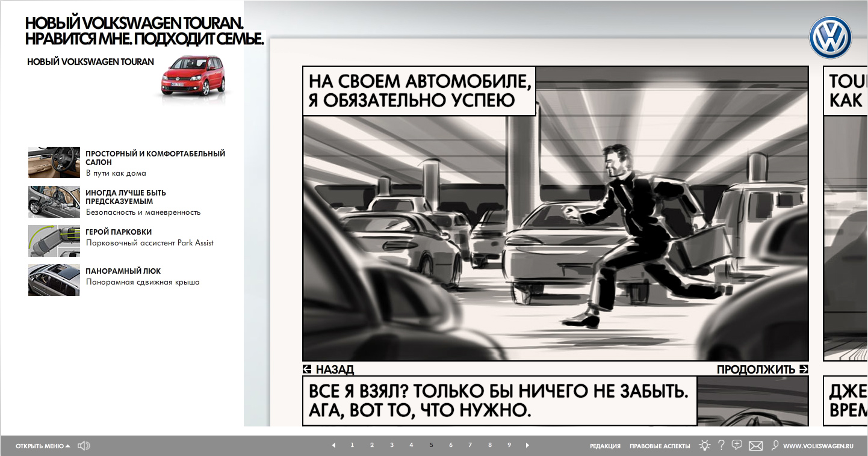Select the red Touran car image

(x=193, y=76)
